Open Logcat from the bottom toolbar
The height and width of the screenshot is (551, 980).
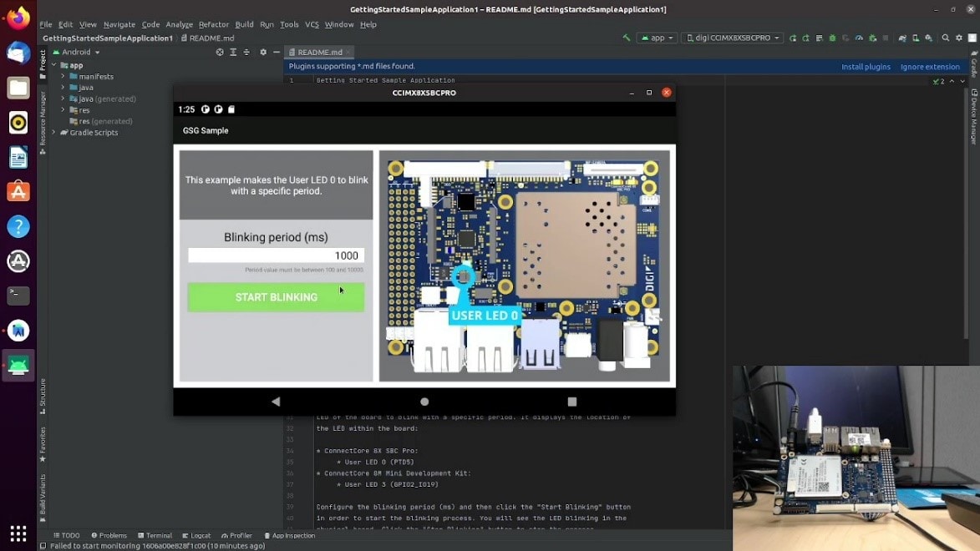click(197, 535)
